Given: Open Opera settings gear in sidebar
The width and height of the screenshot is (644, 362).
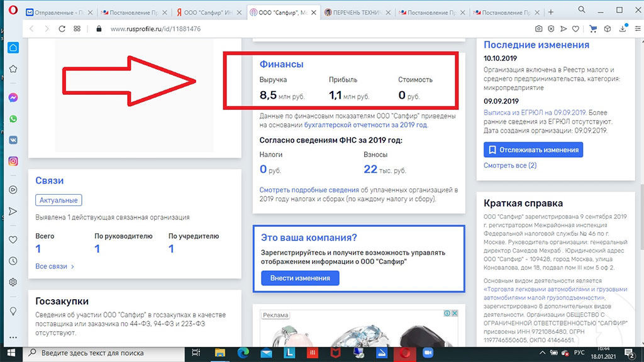Looking at the screenshot, I should tap(13, 282).
